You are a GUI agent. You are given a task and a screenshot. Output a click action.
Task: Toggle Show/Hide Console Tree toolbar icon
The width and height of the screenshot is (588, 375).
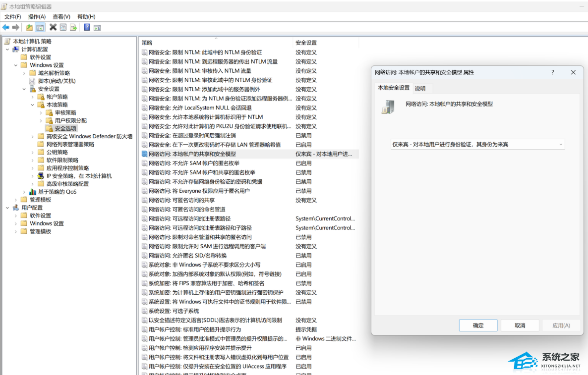click(x=40, y=27)
